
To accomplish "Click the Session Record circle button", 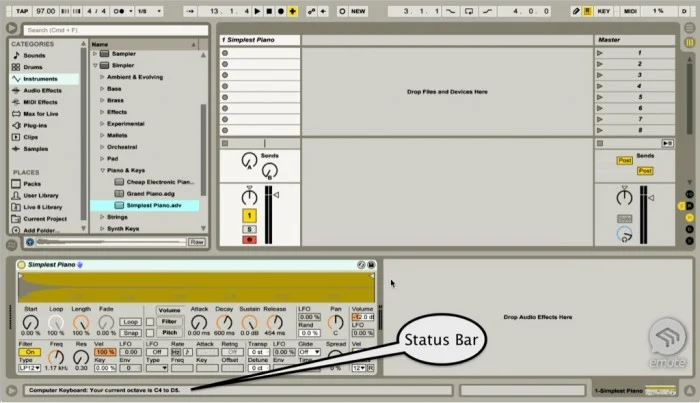I will click(x=342, y=11).
